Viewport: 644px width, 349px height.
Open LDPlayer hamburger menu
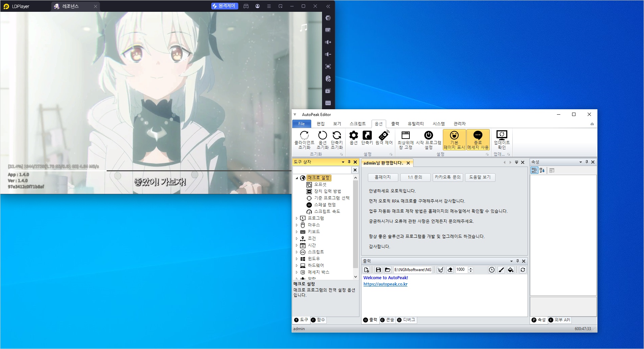point(269,6)
